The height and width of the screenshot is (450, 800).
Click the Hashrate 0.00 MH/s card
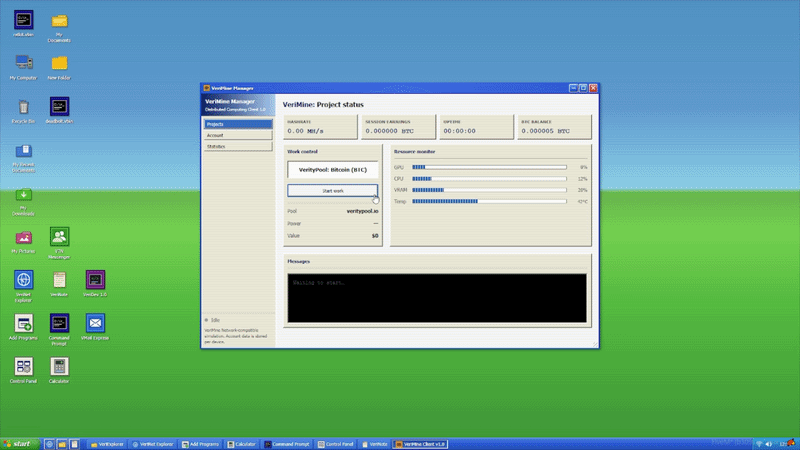point(320,127)
